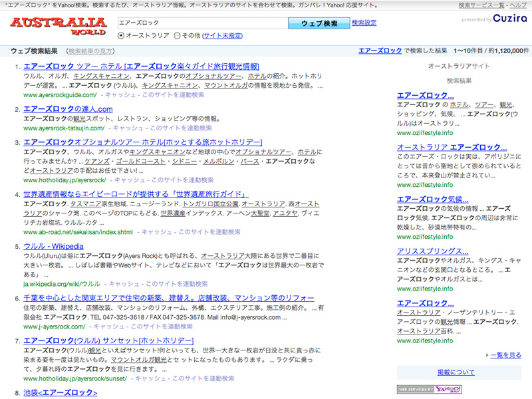The image size is (532, 399).
Task: Open sidebar アリススプリングス... link
Action: click(x=433, y=251)
